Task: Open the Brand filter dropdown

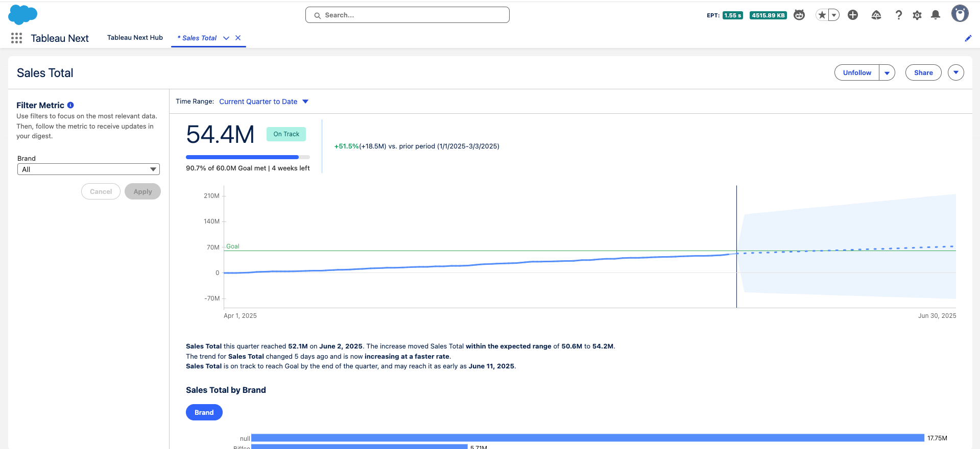Action: click(x=88, y=169)
